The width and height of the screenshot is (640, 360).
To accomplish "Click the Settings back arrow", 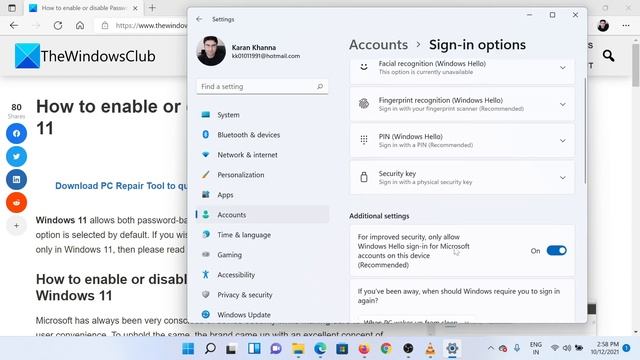I will 199,19.
